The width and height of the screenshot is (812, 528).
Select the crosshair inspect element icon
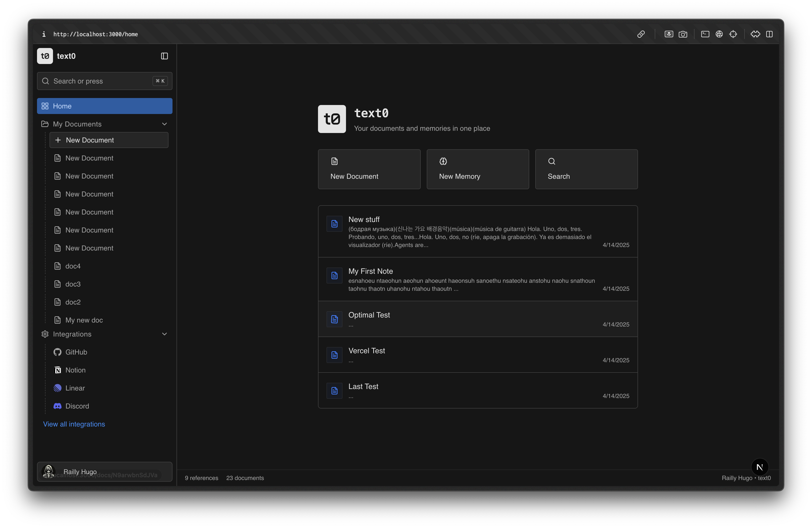pos(733,34)
